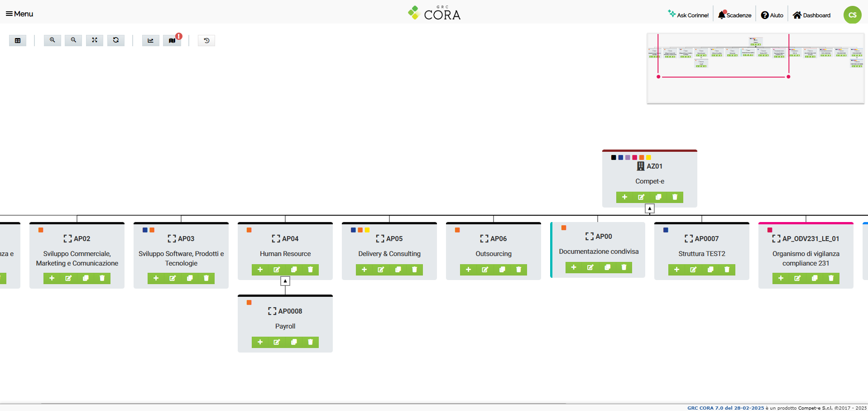Open the history/undo tool

pyautogui.click(x=206, y=40)
